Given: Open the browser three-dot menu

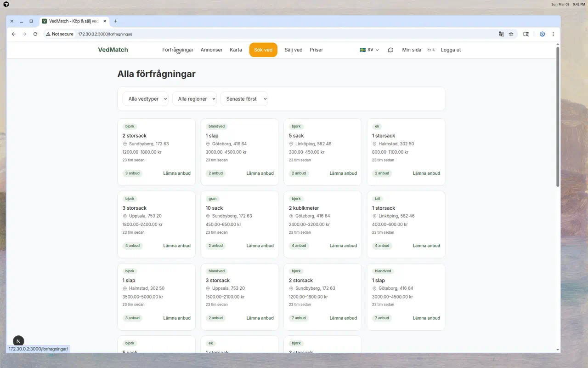Looking at the screenshot, I should pos(553,34).
